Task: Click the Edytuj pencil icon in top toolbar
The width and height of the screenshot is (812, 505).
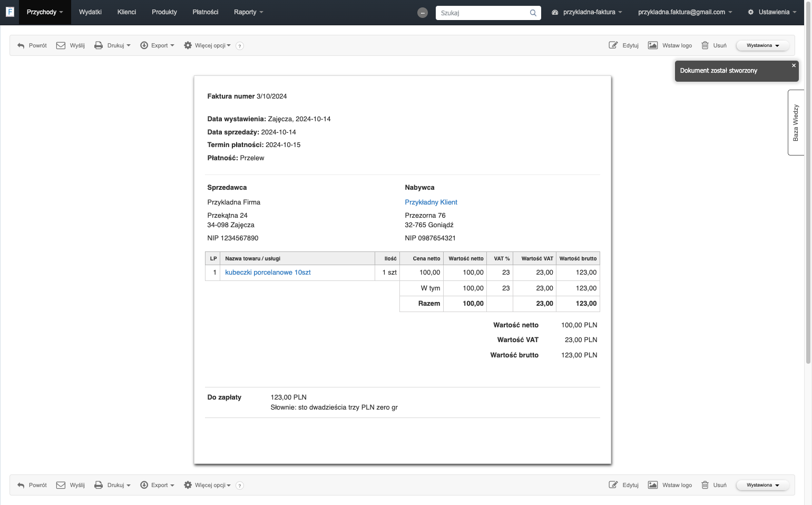Action: point(613,45)
